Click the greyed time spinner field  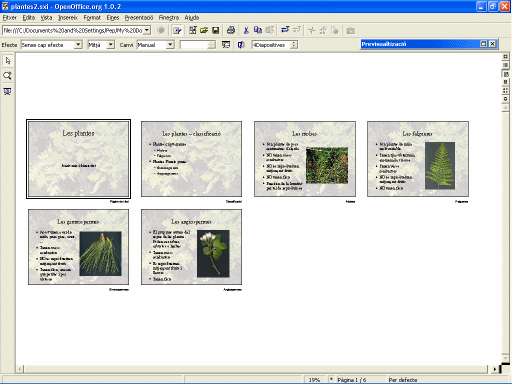point(197,45)
